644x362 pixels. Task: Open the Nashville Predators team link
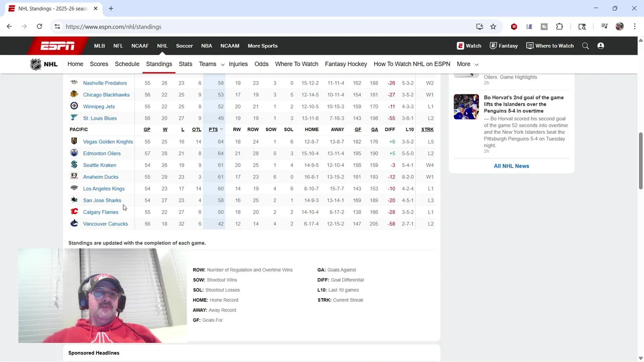coord(105,83)
